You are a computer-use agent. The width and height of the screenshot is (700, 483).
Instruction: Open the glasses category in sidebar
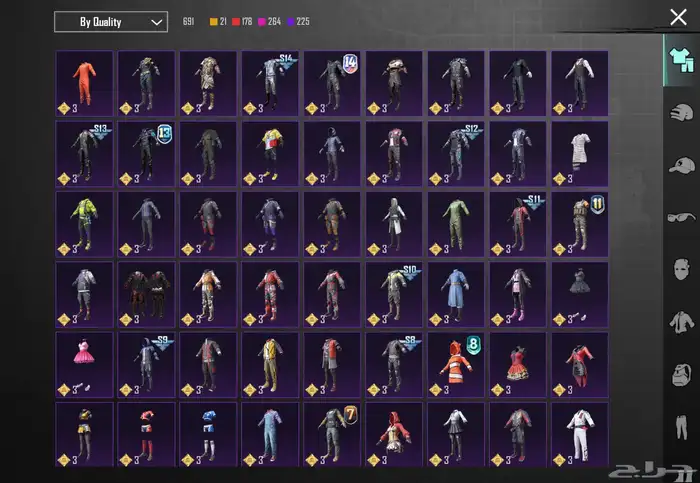click(680, 216)
